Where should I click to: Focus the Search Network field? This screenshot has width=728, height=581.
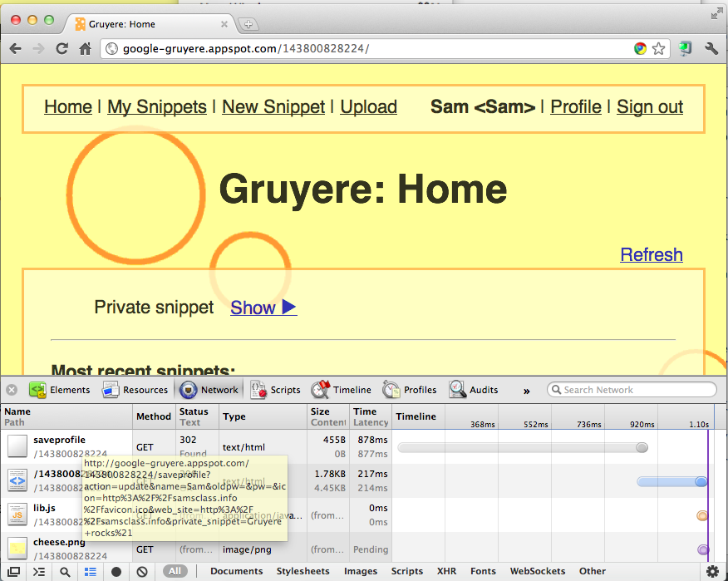click(x=632, y=390)
